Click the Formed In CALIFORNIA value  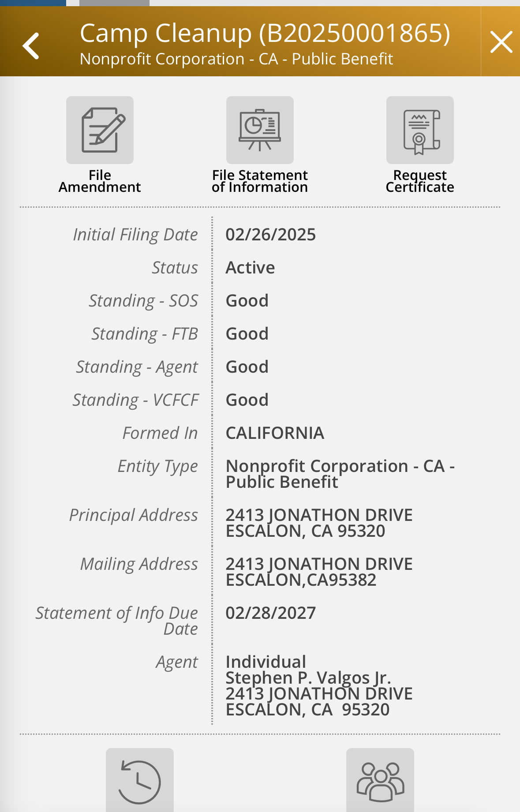(275, 433)
